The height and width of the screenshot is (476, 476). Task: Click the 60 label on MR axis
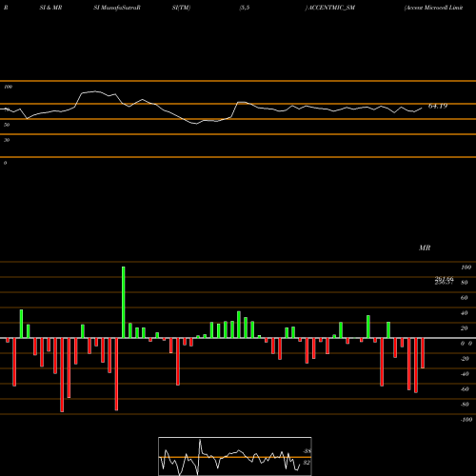pyautogui.click(x=464, y=298)
